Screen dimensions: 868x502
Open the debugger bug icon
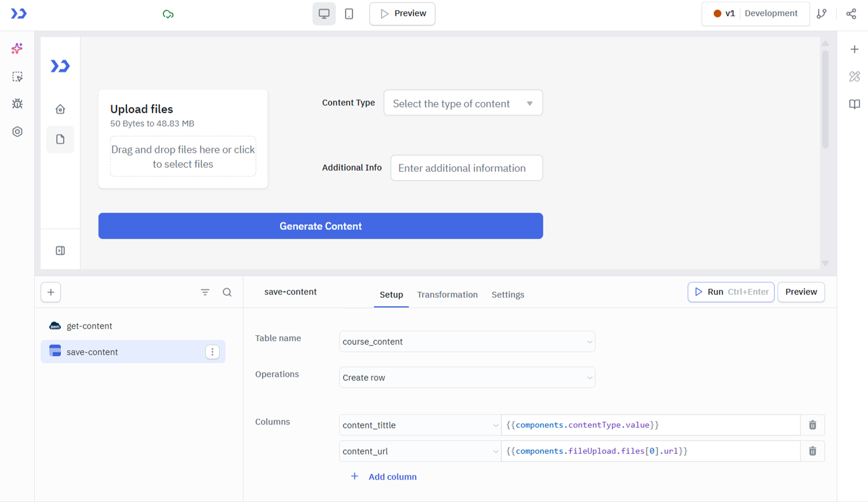(x=17, y=104)
